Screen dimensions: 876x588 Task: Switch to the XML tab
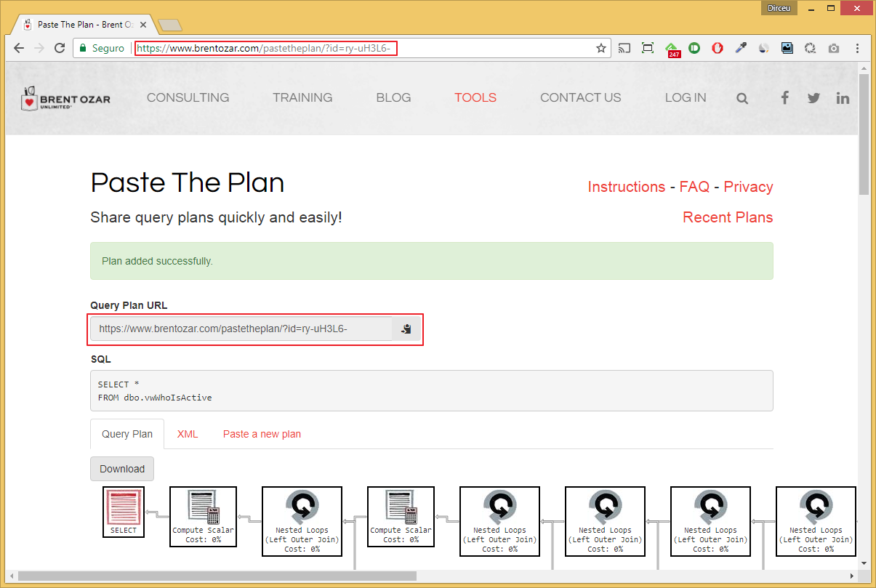[188, 434]
